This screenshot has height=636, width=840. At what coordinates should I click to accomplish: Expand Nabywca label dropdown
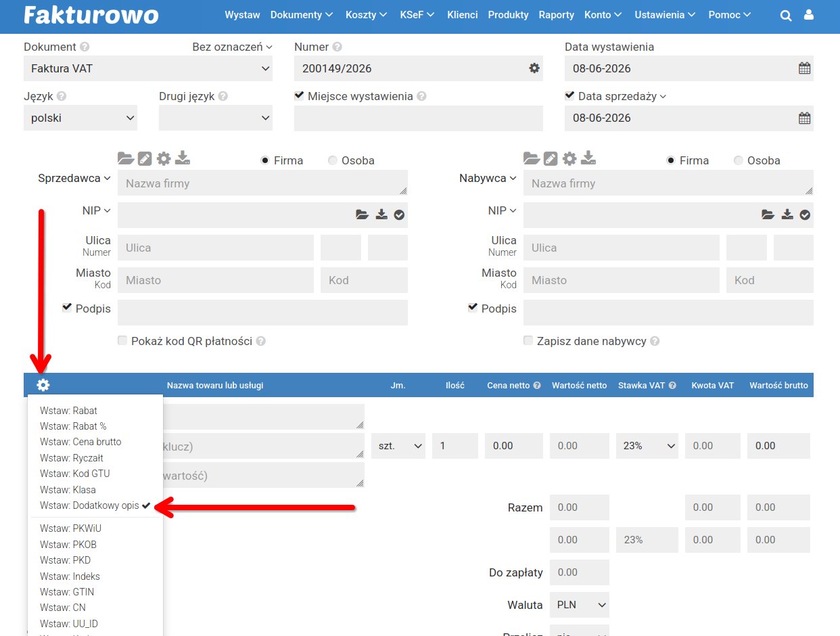pyautogui.click(x=488, y=179)
